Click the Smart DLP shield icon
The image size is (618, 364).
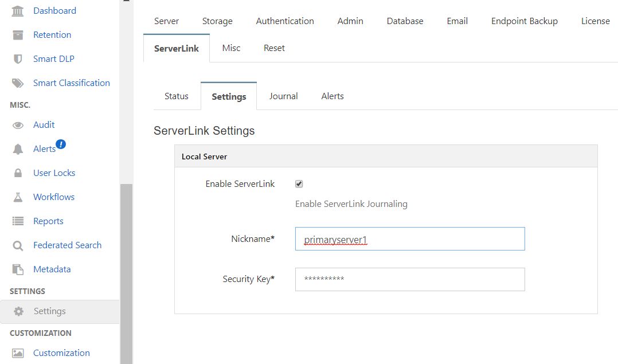click(x=18, y=59)
